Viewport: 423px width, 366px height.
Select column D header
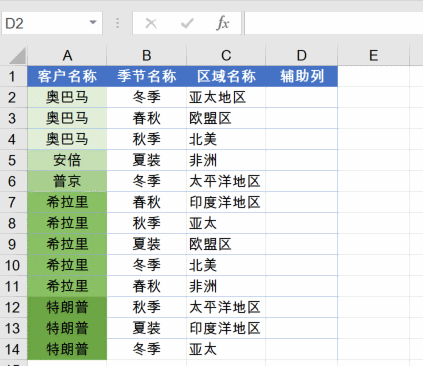(x=302, y=55)
